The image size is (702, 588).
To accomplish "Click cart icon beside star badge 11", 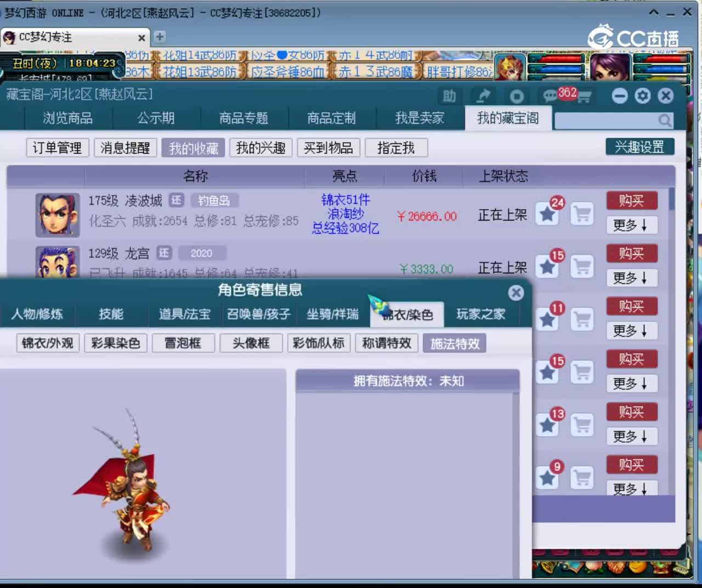I will point(582,319).
